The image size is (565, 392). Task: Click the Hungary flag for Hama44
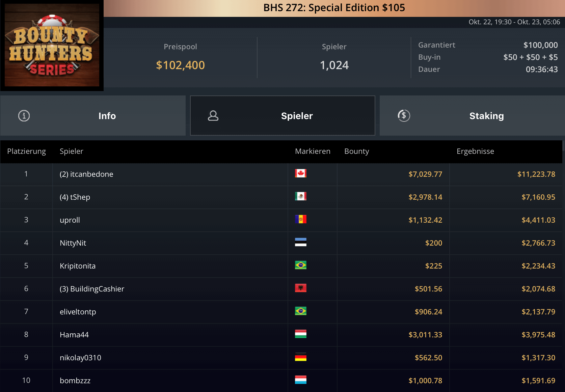tap(300, 334)
